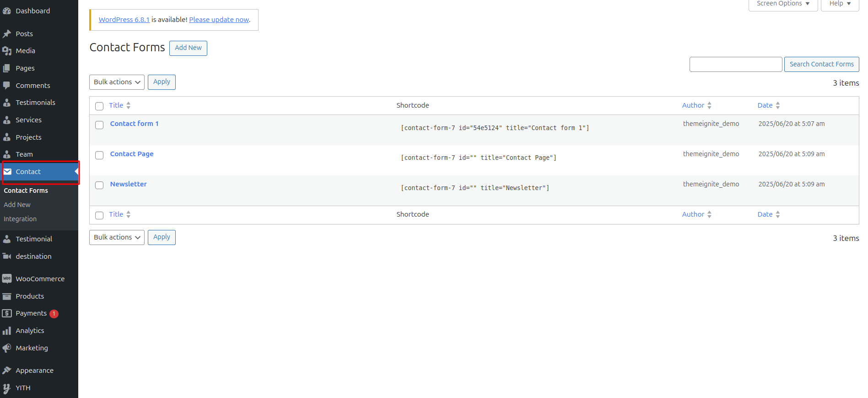Screen dimensions: 868x398
Task: Focus the search contact forms text field
Action: pos(735,65)
